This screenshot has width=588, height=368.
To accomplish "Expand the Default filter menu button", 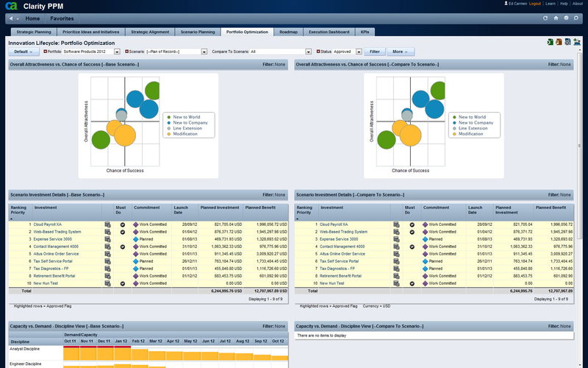I will [x=24, y=52].
